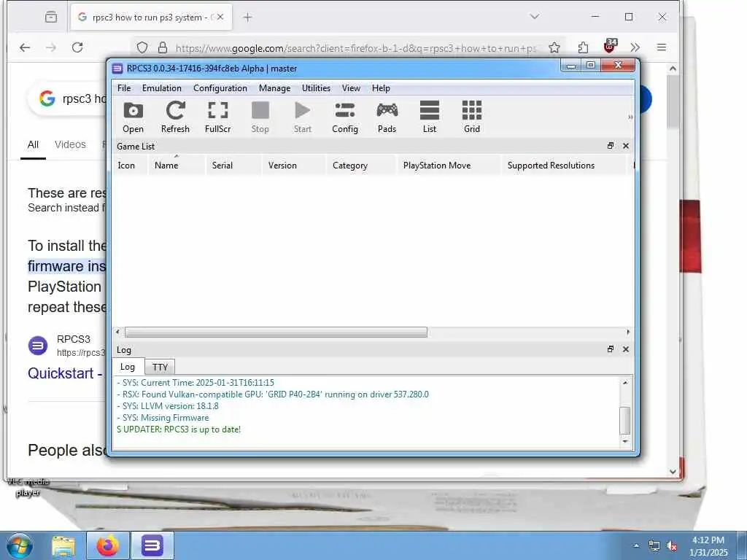The image size is (747, 560).
Task: Switch to the TTY tab
Action: [160, 367]
